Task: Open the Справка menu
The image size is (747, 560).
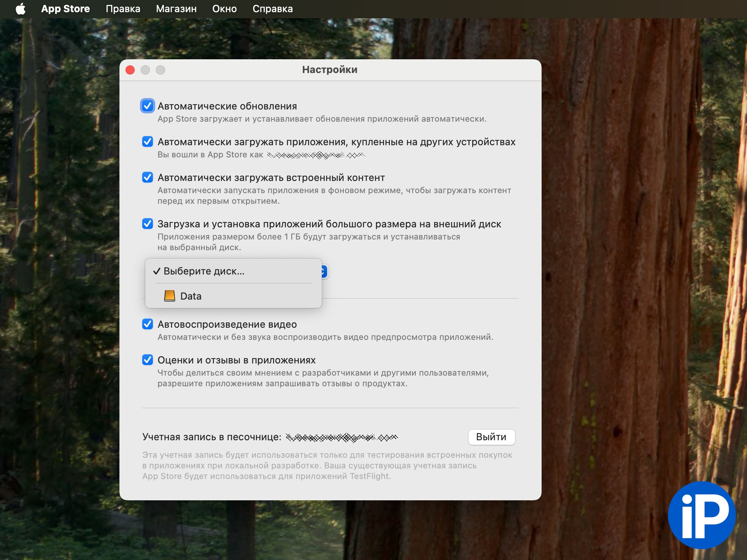Action: (x=272, y=9)
